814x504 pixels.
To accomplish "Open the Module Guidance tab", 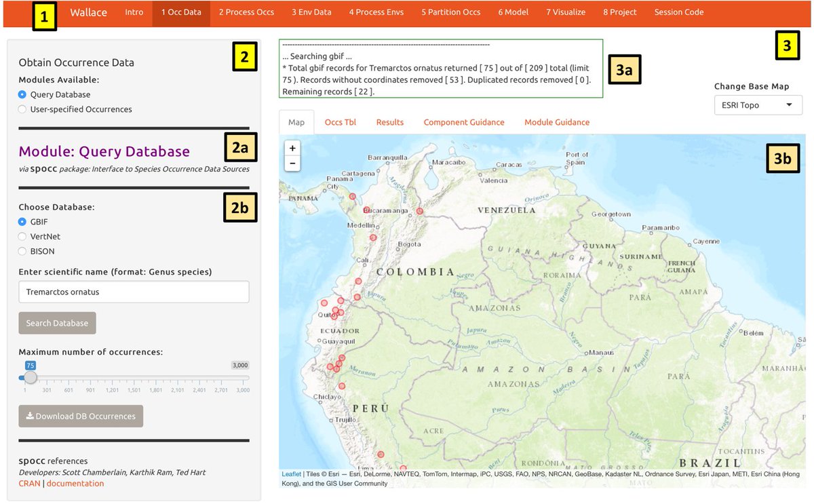I will [556, 122].
